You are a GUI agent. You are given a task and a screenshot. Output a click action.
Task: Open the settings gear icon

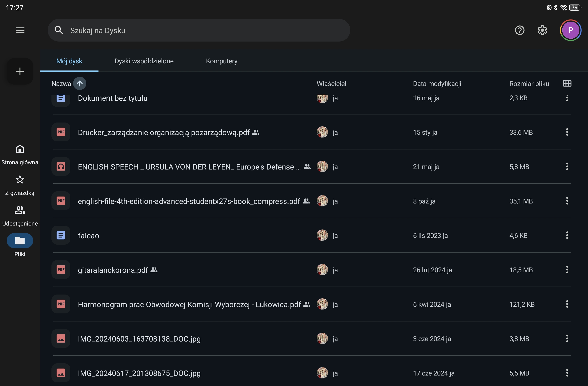(542, 30)
